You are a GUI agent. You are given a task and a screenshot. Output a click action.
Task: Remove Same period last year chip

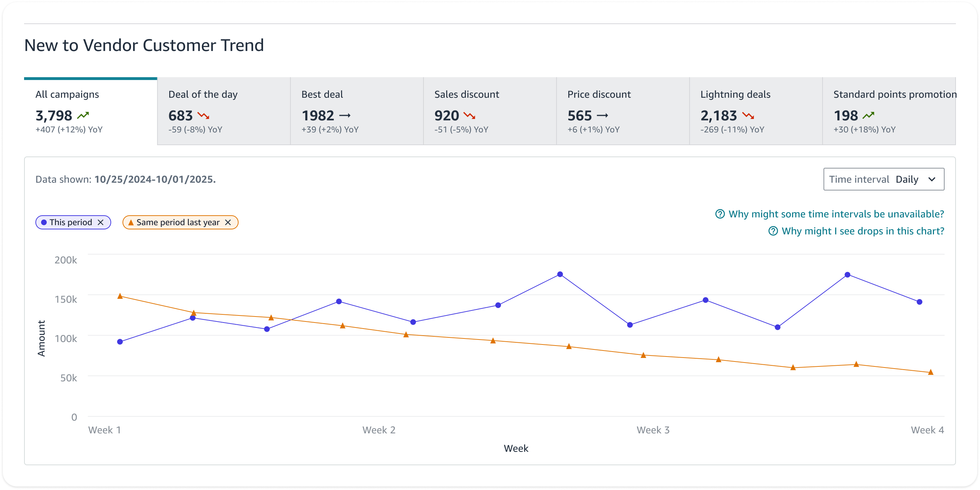(x=228, y=222)
